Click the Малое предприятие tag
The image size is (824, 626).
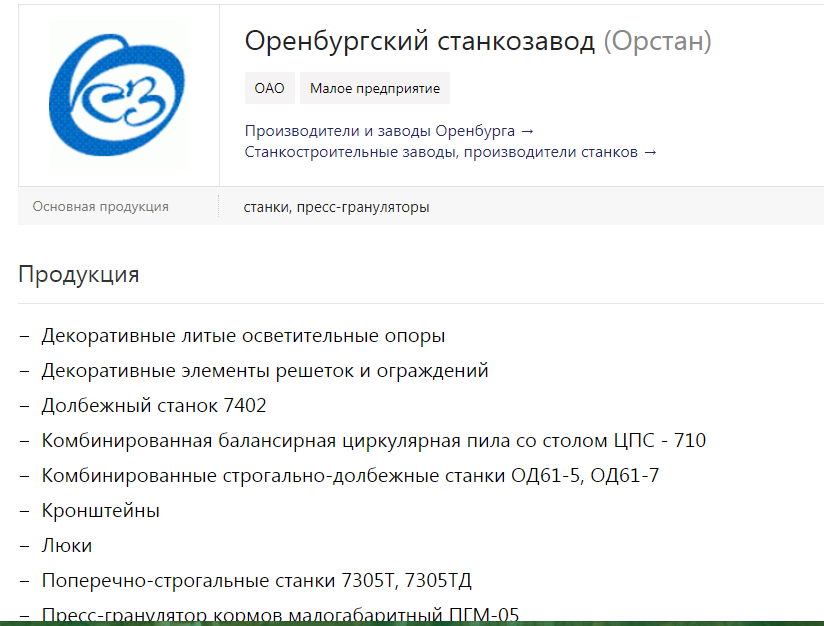pos(375,88)
